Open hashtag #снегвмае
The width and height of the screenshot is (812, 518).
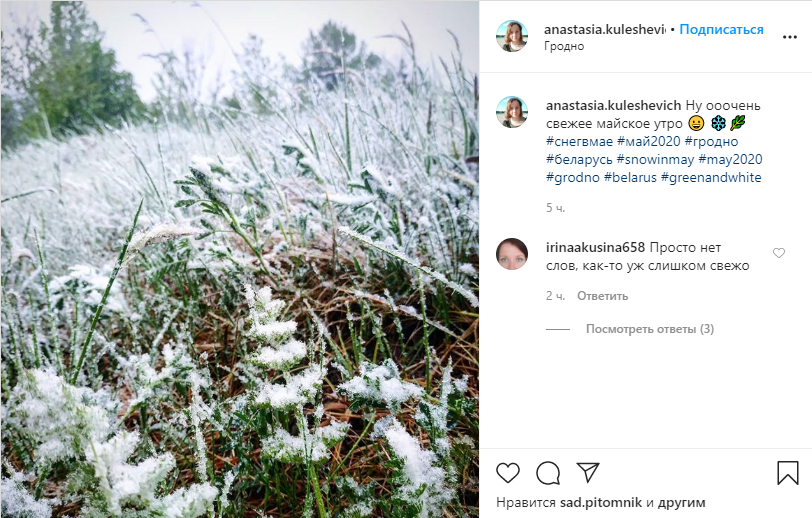[x=579, y=141]
